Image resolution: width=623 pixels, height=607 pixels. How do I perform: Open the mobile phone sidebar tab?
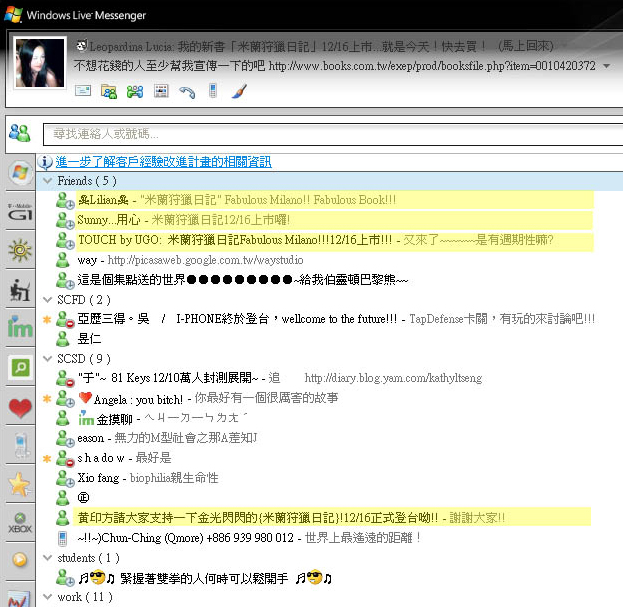pos(21,446)
